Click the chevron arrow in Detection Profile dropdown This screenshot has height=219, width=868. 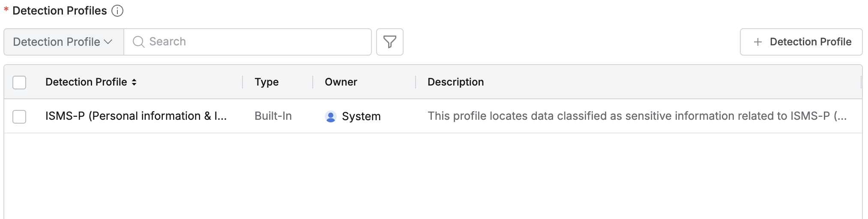click(108, 42)
